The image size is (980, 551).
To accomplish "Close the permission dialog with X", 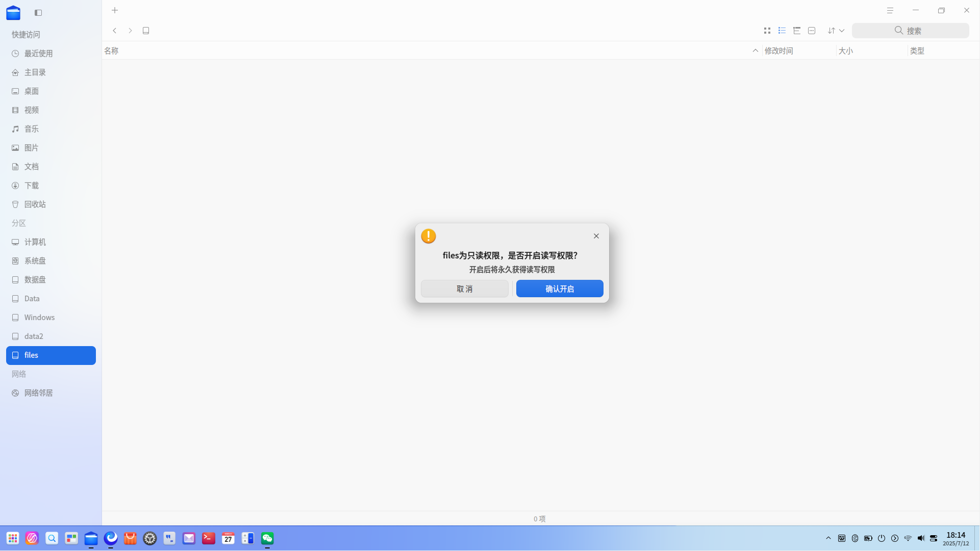I will click(596, 236).
